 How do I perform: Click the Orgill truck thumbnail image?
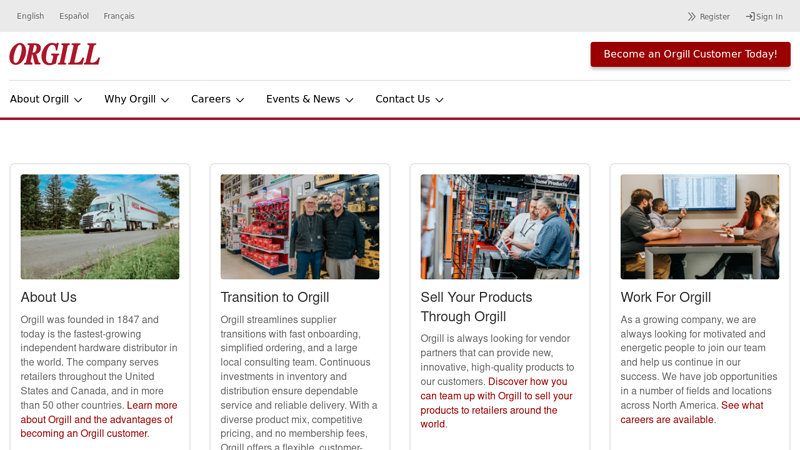coord(100,227)
